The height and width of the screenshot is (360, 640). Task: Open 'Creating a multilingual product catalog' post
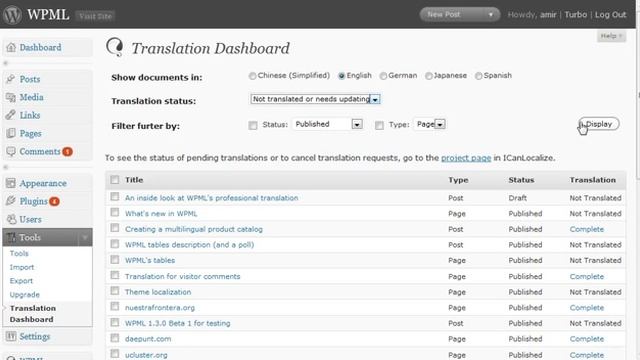(x=194, y=229)
